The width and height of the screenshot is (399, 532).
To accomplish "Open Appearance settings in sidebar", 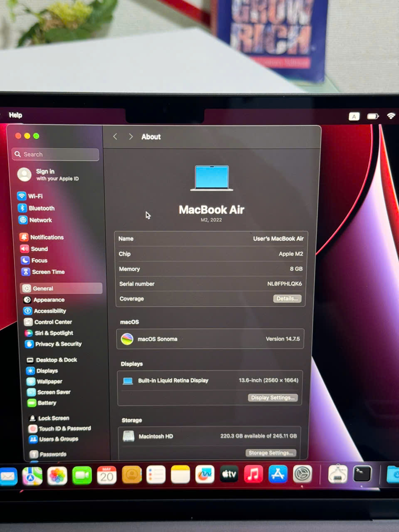I will tap(44, 300).
